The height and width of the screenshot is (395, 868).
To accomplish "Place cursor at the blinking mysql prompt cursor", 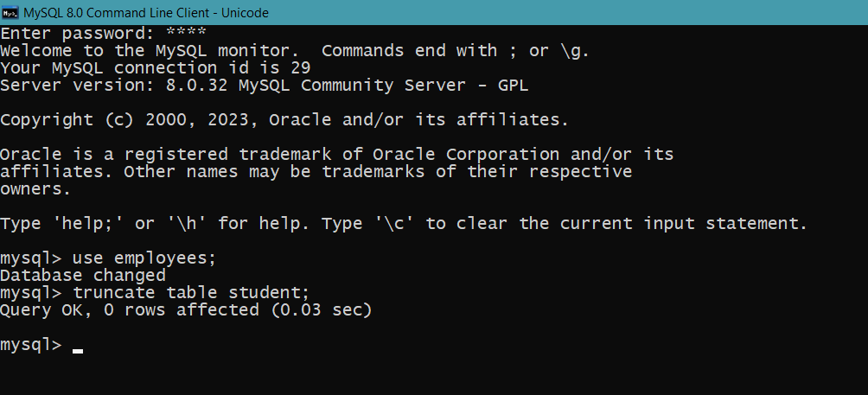I will (78, 351).
